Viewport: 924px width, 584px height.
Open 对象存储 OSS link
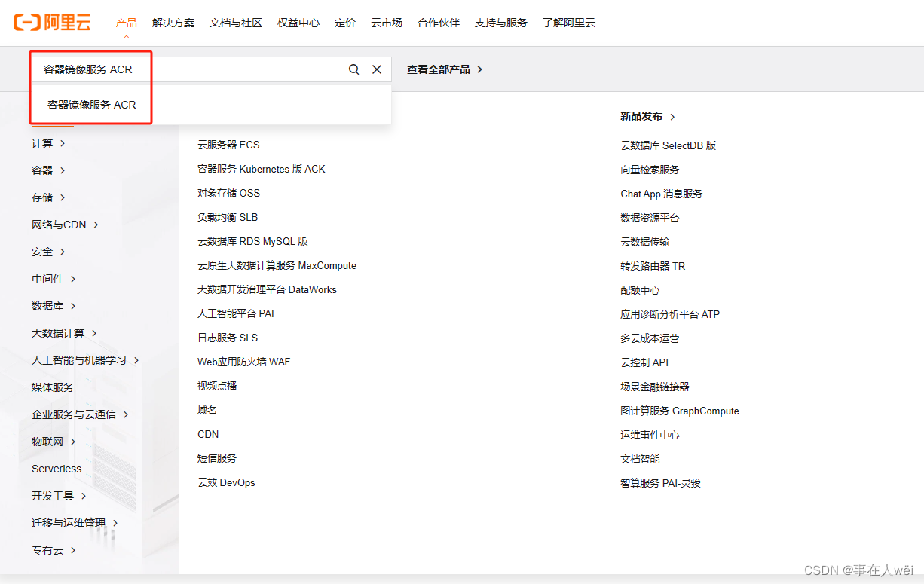(228, 193)
